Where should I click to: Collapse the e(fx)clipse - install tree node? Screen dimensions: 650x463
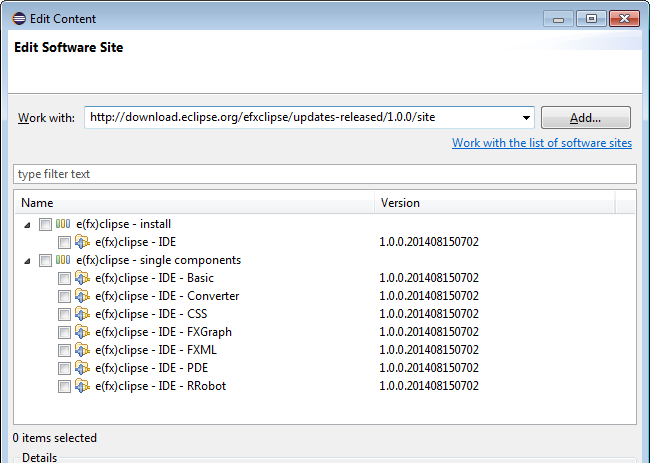pos(27,225)
